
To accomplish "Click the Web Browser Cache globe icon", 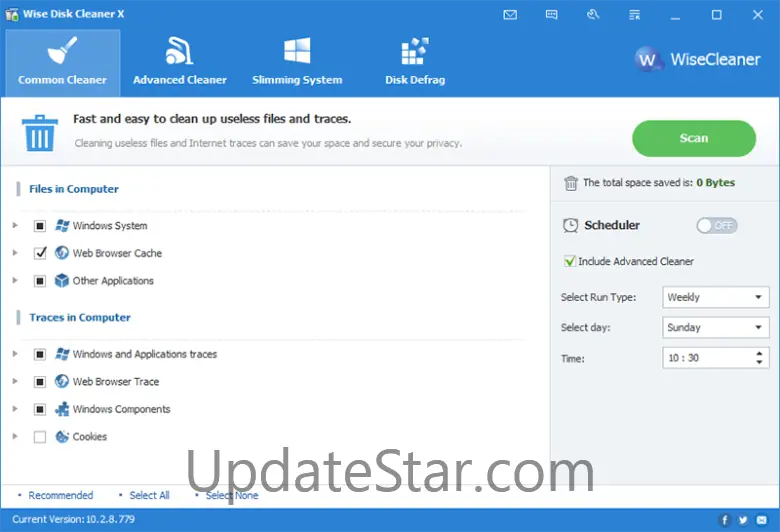I will 62,253.
